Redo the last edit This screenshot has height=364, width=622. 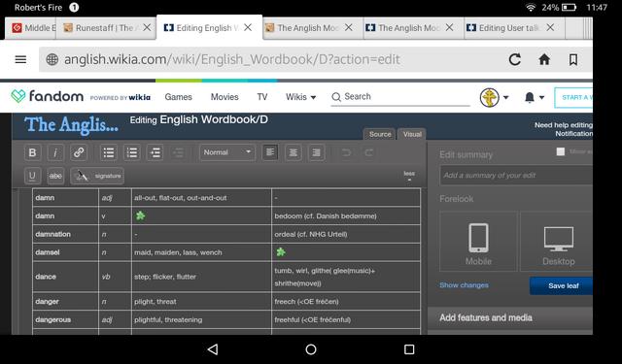(369, 152)
